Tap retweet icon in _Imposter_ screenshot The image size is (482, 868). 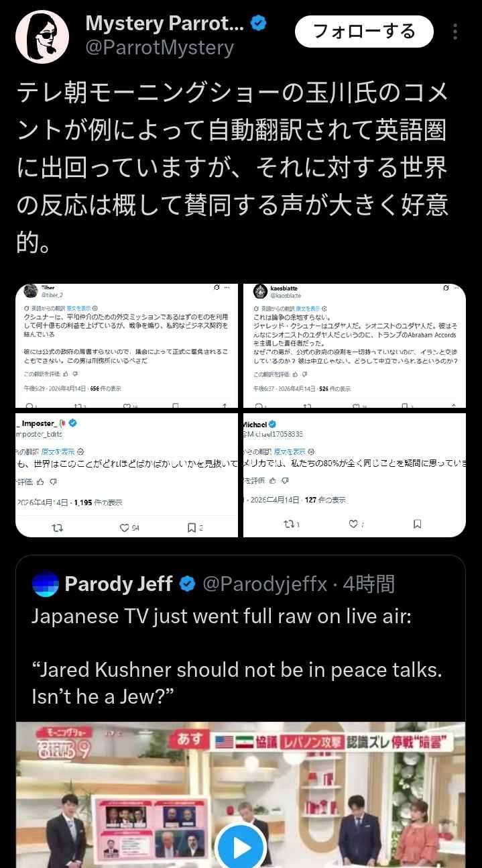click(58, 527)
